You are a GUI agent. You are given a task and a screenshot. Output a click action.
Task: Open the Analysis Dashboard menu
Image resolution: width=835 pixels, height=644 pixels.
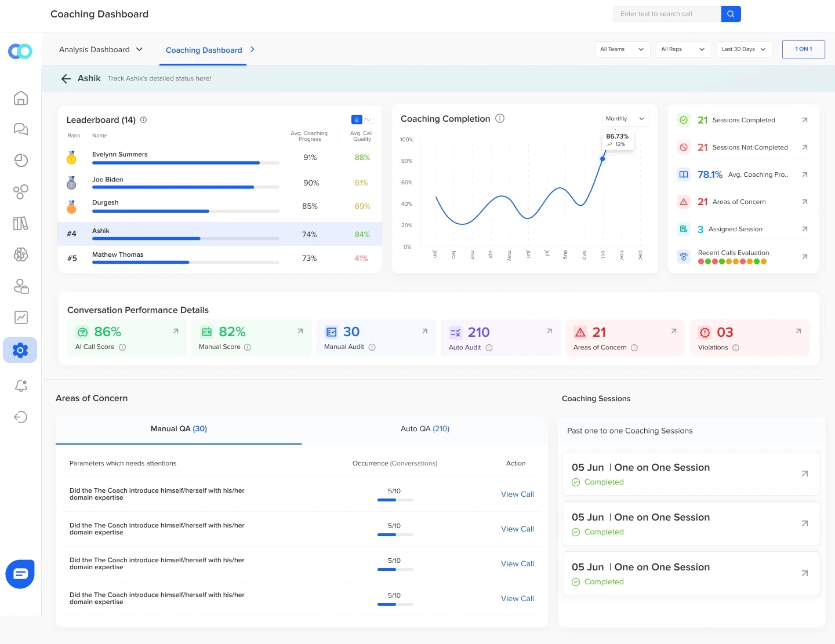[100, 49]
